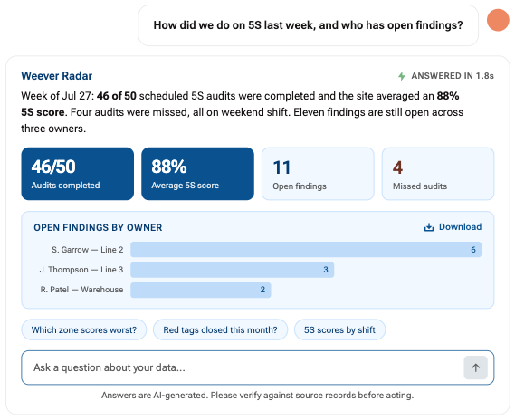The image size is (515, 420).
Task: Send question with the up-arrow button
Action: 475,367
